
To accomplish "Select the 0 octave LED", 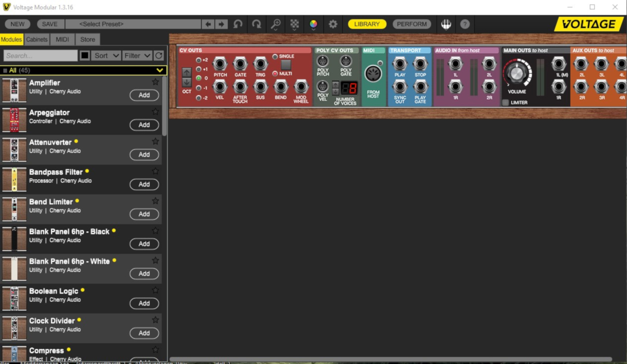I will pyautogui.click(x=199, y=78).
